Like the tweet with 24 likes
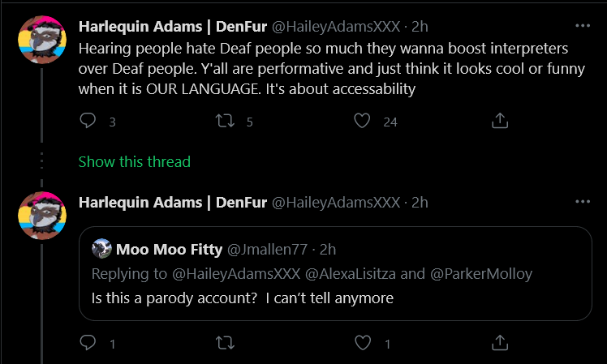Viewport: 607px width, 364px height. pyautogui.click(x=363, y=121)
